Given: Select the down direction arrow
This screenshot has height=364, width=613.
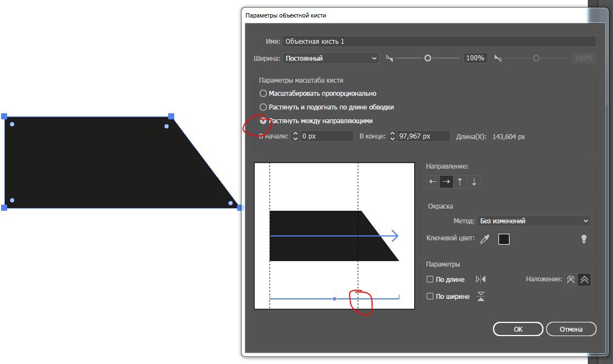Looking at the screenshot, I should pos(474,182).
